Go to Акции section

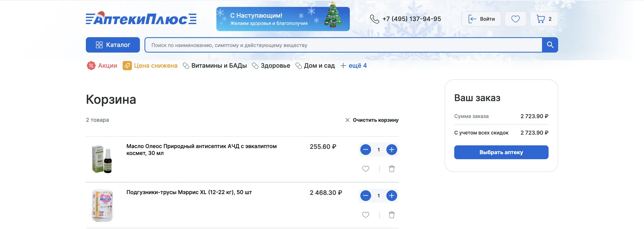click(102, 66)
